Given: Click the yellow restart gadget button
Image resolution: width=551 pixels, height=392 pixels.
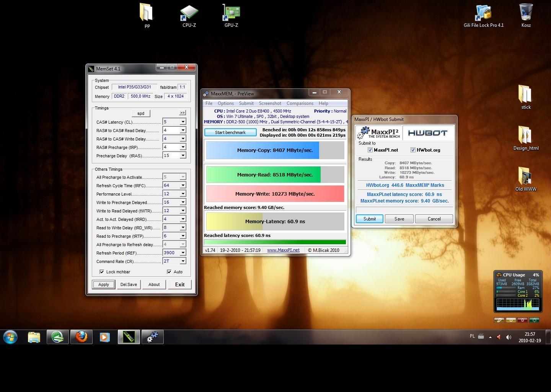Looking at the screenshot, I should click(x=511, y=320).
